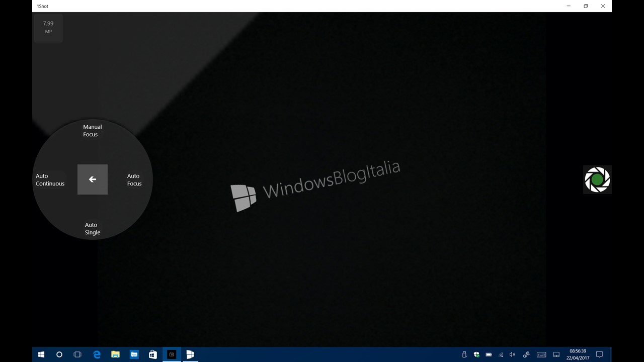
Task: Click the active 1Shot camera taskbar icon
Action: point(172,354)
